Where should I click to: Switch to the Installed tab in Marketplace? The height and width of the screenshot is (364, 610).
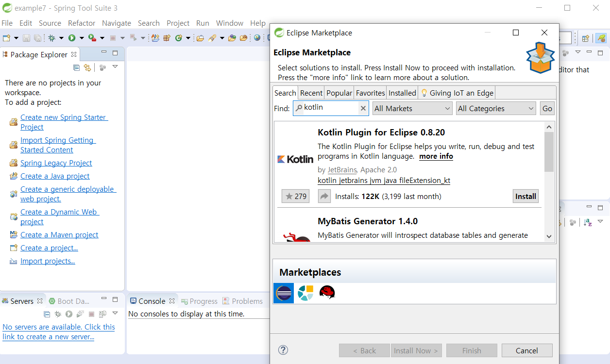402,93
